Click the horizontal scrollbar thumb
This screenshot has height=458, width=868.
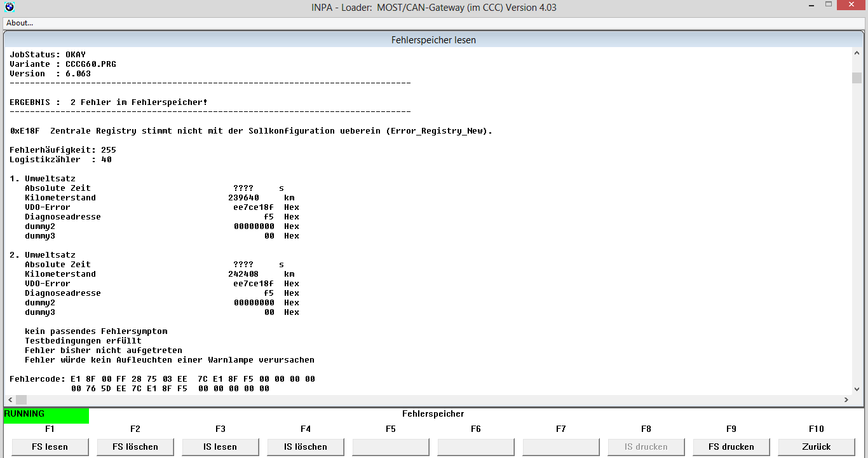point(22,399)
